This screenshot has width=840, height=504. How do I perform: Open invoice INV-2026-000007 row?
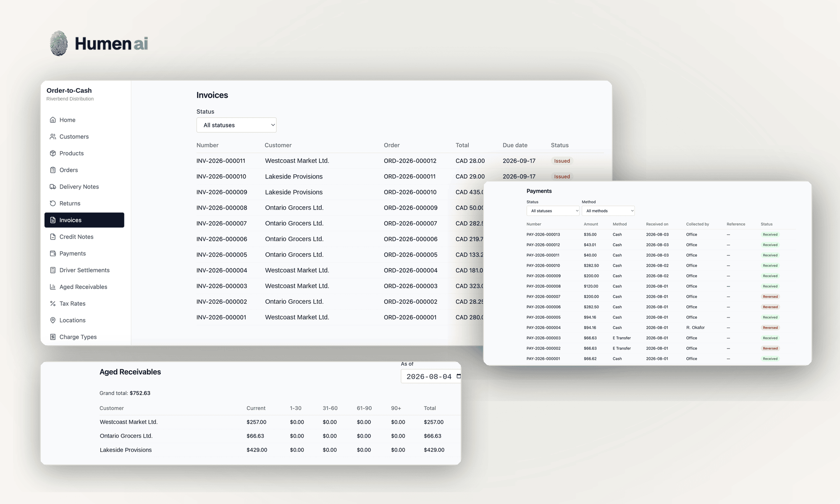pyautogui.click(x=340, y=223)
